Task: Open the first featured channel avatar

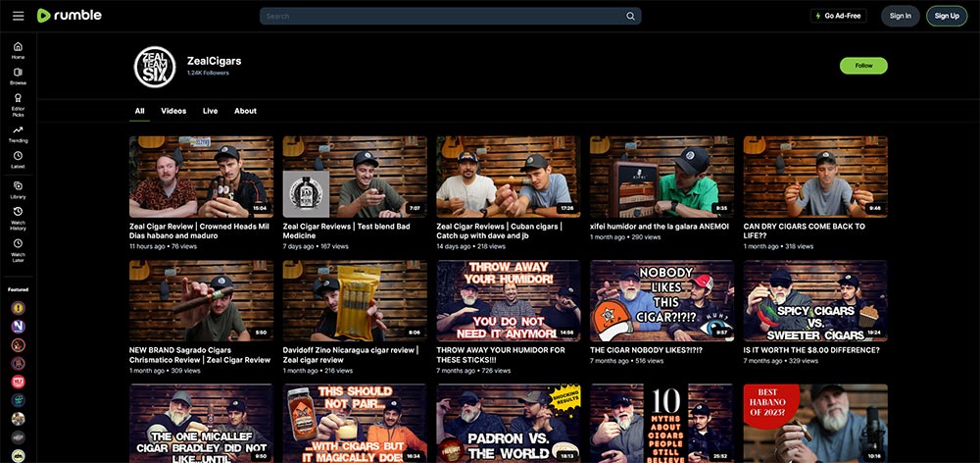Action: [18, 307]
